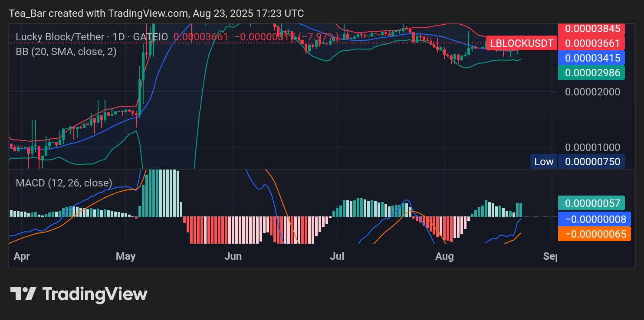Select the MACD (12, 26, close) indicator label
The height and width of the screenshot is (320, 644).
click(x=64, y=183)
